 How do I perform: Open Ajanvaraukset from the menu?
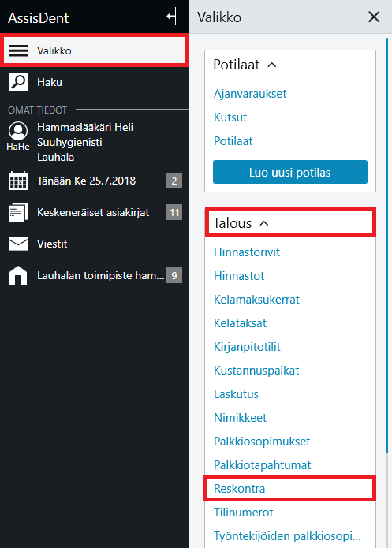click(x=250, y=94)
